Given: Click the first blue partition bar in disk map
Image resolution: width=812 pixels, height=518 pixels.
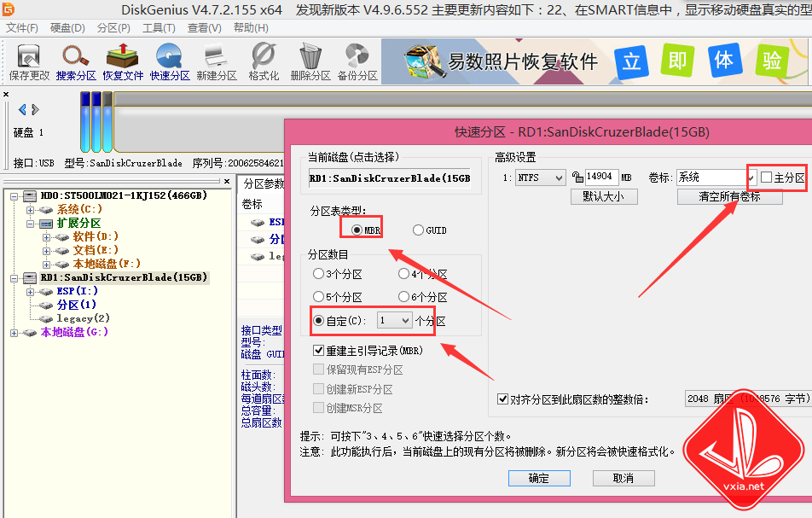Looking at the screenshot, I should click(85, 122).
